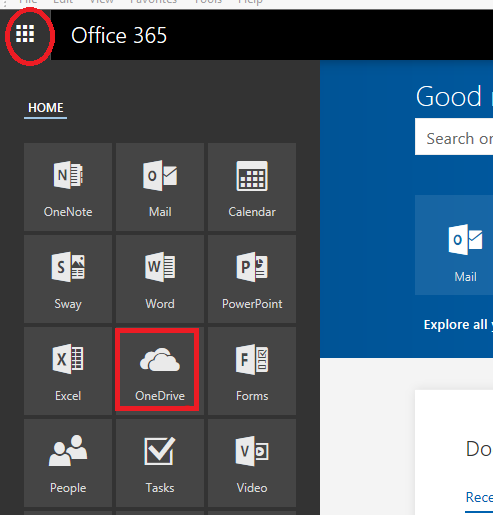Open the Tasks app tile

(x=160, y=463)
